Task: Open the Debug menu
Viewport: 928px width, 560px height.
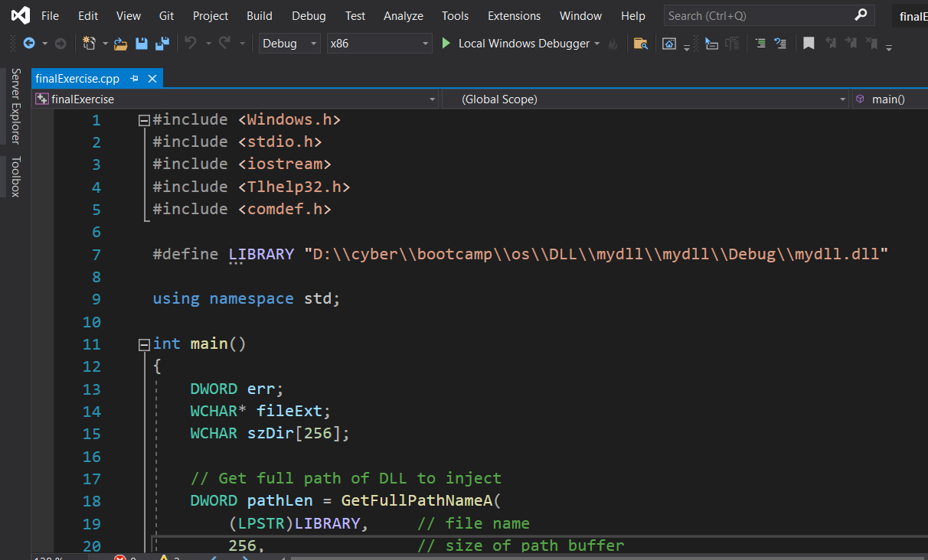Action: click(x=309, y=15)
